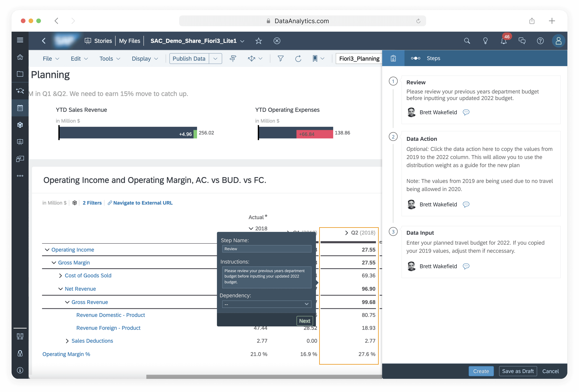Close story with circled X icon
The image size is (579, 392).
(277, 41)
